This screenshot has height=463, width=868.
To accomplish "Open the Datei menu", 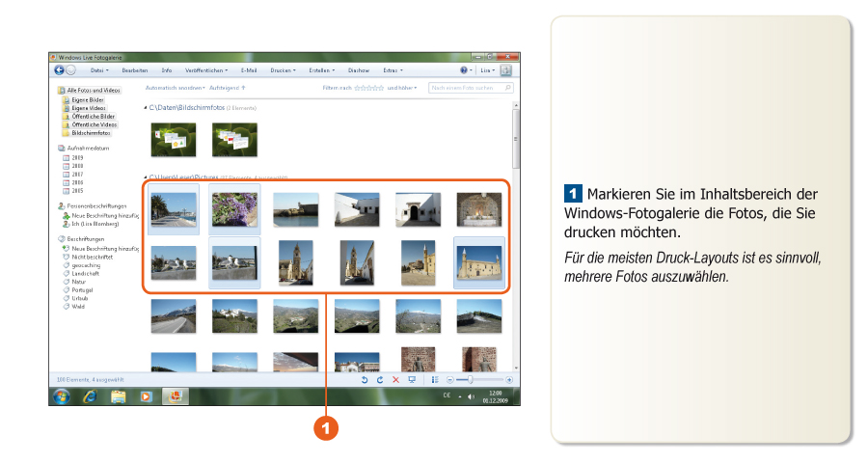I will tap(98, 70).
